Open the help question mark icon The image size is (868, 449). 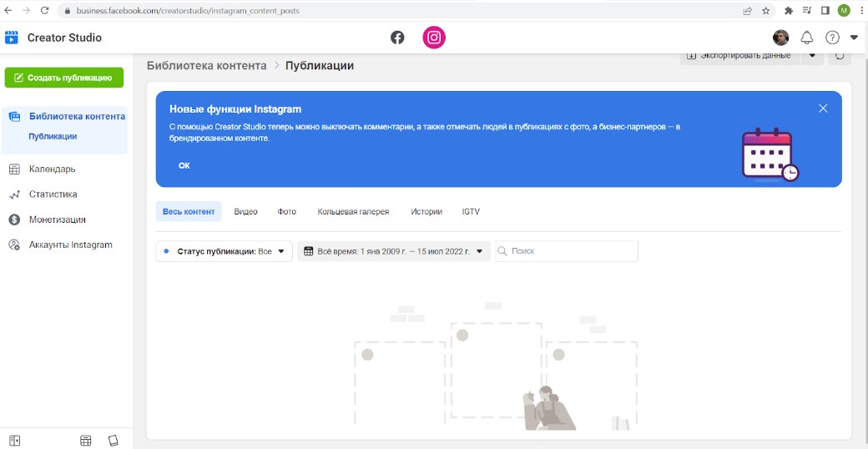coord(831,38)
